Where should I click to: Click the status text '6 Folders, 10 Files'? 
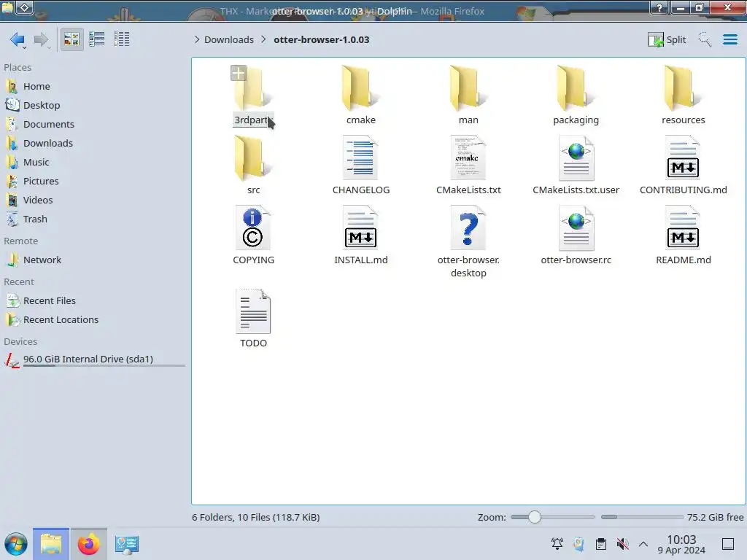[256, 517]
